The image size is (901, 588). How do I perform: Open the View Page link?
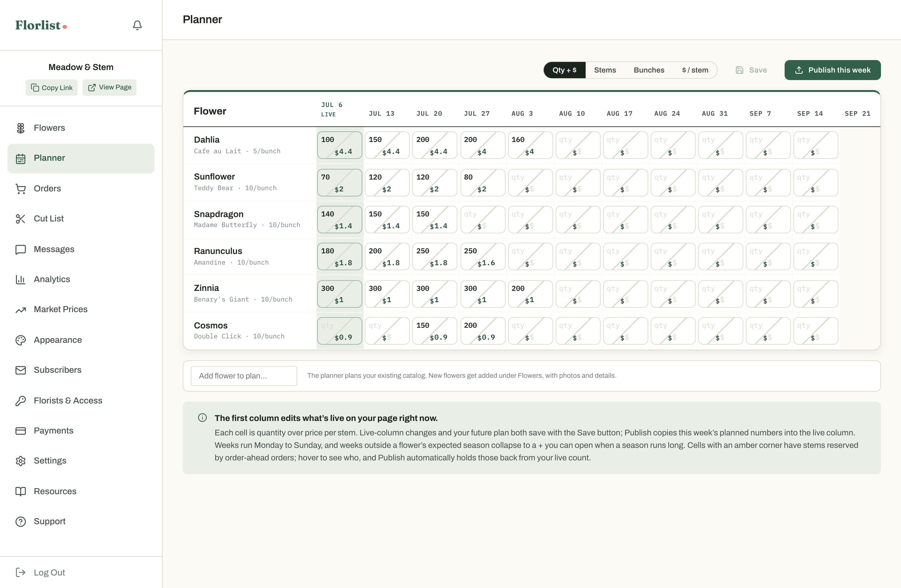click(x=109, y=87)
